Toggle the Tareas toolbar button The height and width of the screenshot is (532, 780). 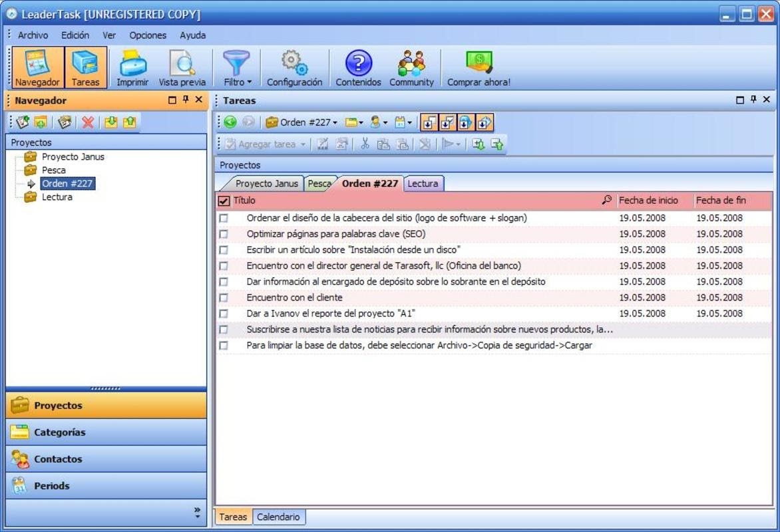tap(86, 68)
